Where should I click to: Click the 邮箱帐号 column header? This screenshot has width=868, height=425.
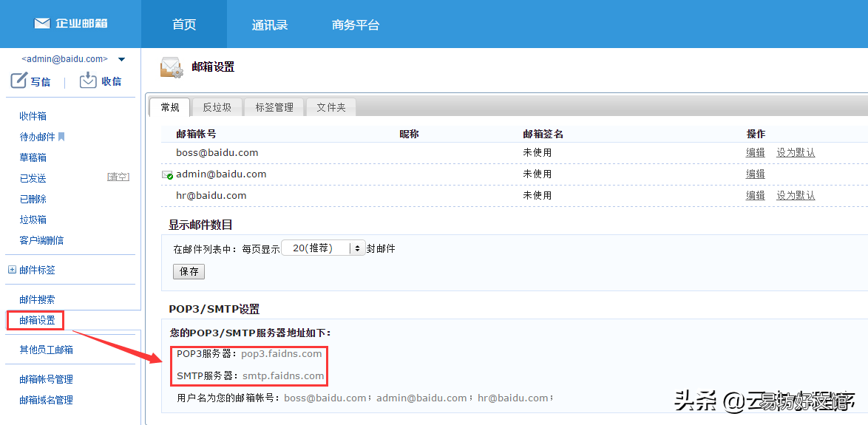(196, 134)
